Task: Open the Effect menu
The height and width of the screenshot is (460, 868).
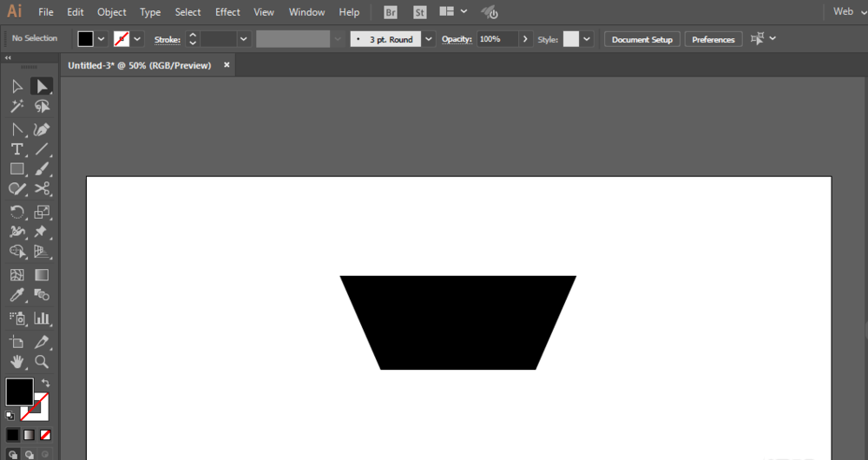Action: click(227, 12)
